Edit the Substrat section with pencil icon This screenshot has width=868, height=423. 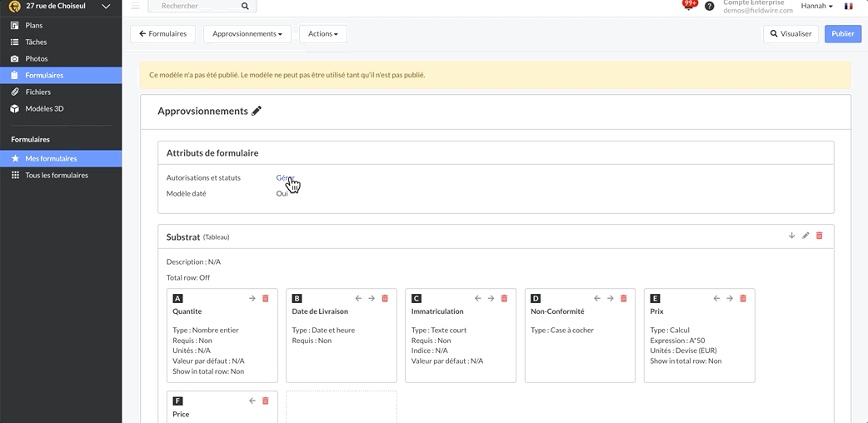click(806, 236)
